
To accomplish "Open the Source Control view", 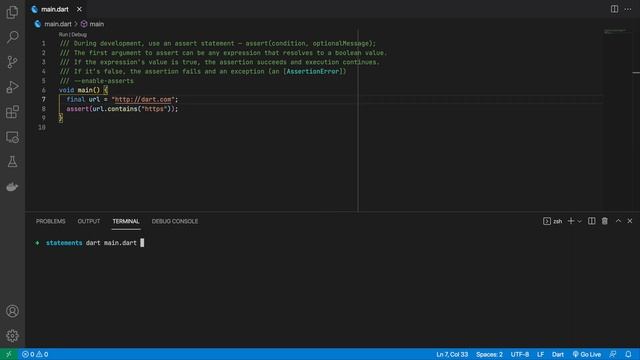I will coord(12,62).
